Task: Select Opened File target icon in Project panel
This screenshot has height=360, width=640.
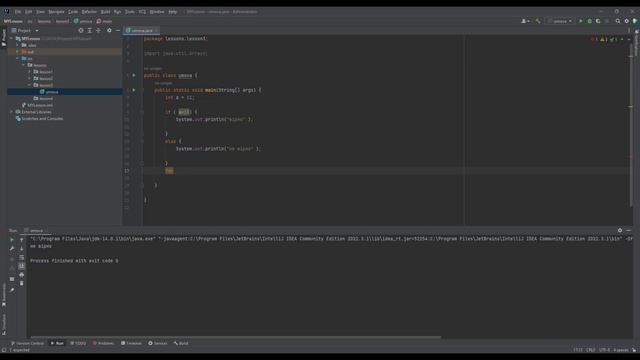Action: (81, 31)
